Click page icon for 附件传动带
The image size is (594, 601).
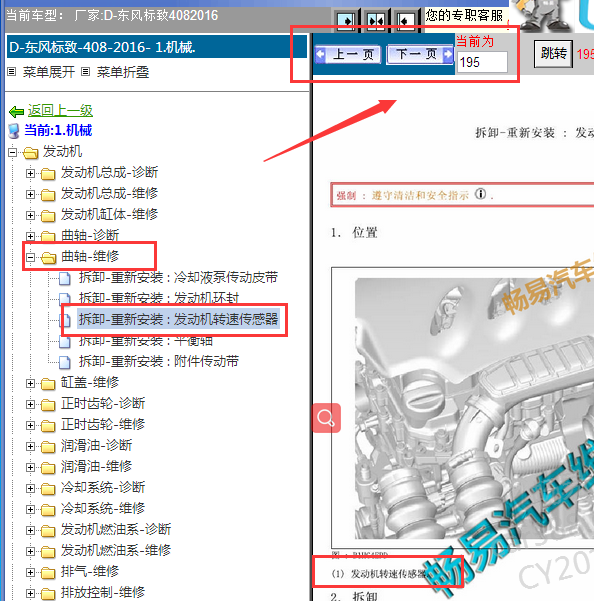pyautogui.click(x=65, y=362)
